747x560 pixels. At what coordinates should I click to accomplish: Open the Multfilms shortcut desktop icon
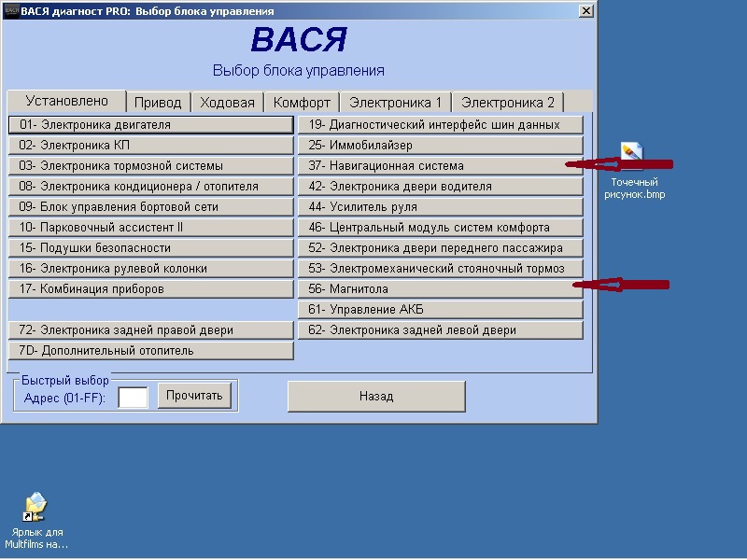(35, 509)
